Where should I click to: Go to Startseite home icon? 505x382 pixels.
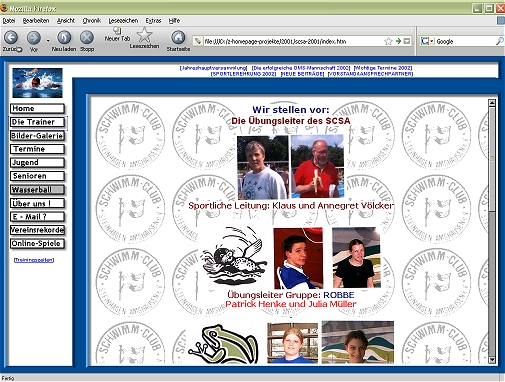pos(178,38)
